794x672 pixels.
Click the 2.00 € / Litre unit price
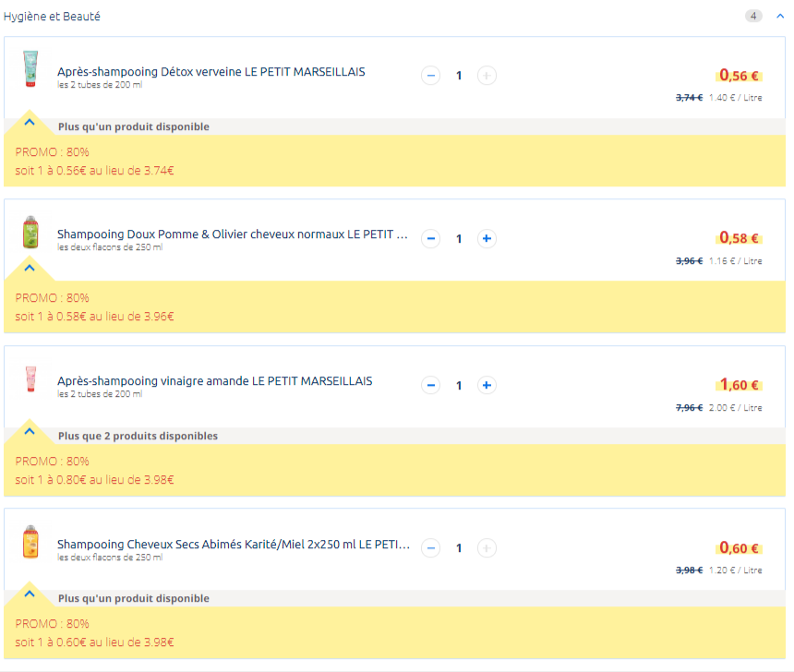click(x=735, y=408)
